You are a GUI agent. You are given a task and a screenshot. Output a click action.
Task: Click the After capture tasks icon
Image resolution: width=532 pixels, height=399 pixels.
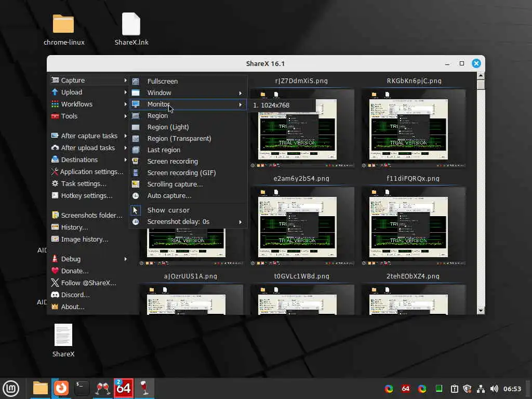[x=55, y=136]
